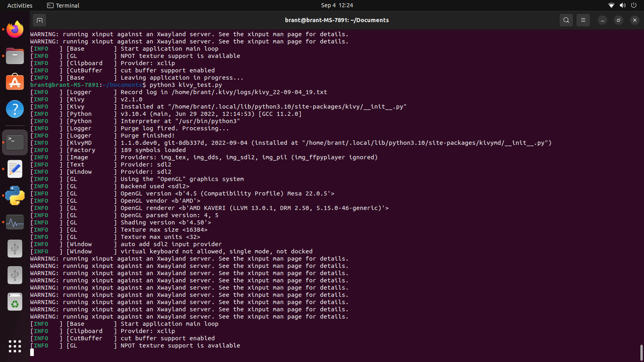Click the terminal scrollbar
Viewport: 644px width, 362px height.
(x=642, y=350)
